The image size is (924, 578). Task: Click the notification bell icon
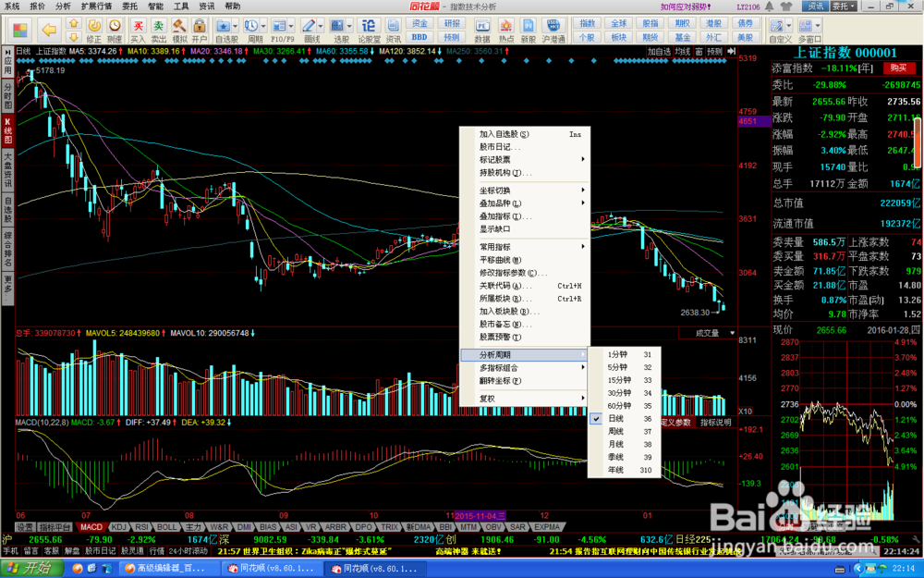click(x=770, y=6)
